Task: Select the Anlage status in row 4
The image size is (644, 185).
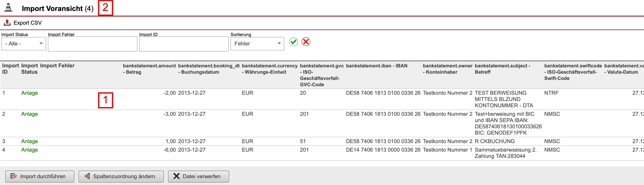Action: point(30,150)
